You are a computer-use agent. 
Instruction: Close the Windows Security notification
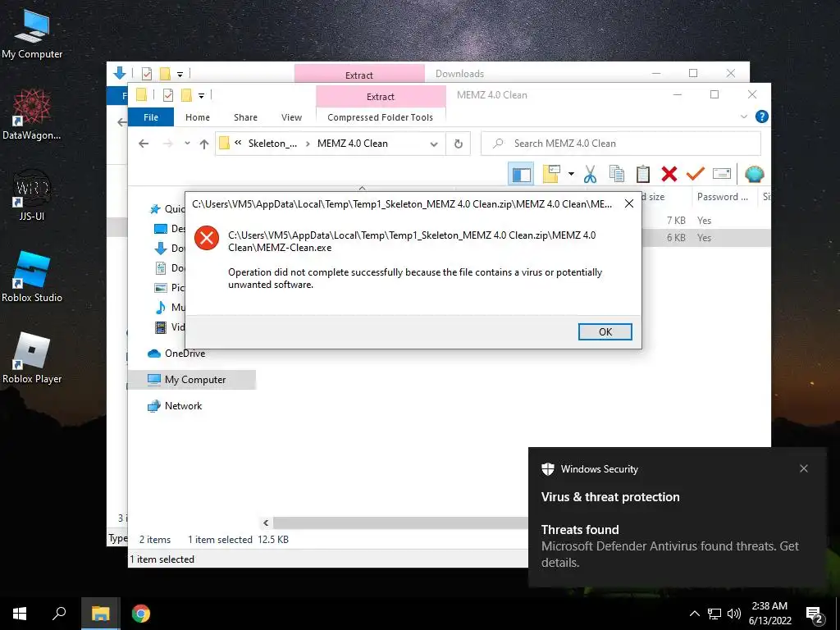point(804,468)
